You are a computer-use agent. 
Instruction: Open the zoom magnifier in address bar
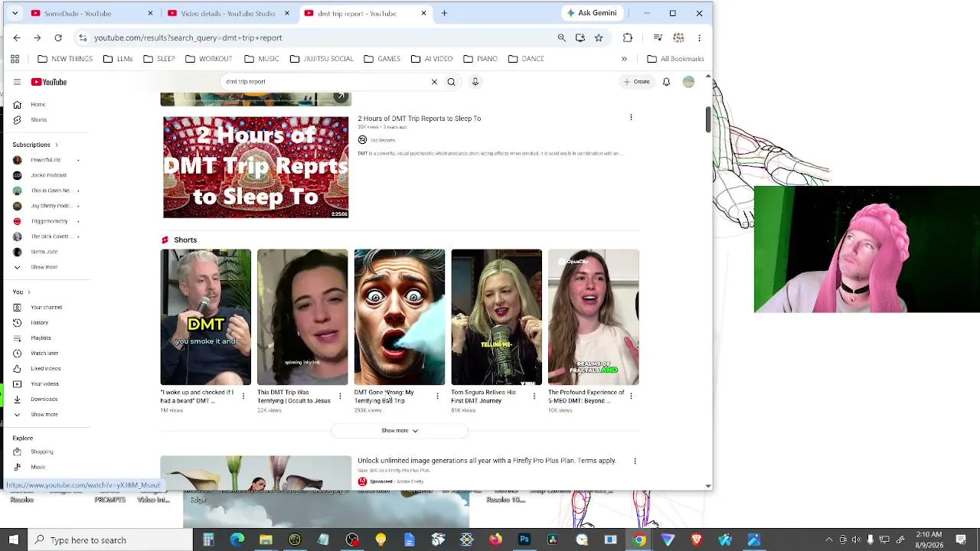[561, 37]
